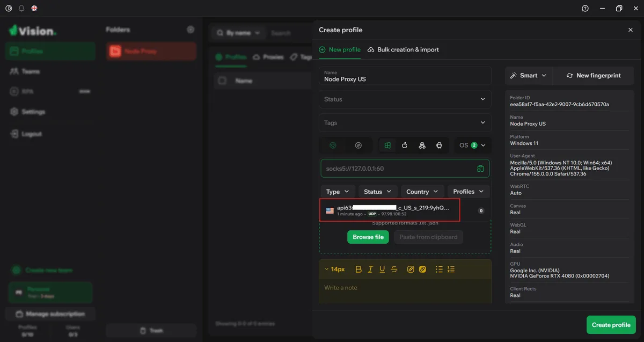Insert a link in the note
The height and width of the screenshot is (342, 644).
pyautogui.click(x=411, y=269)
